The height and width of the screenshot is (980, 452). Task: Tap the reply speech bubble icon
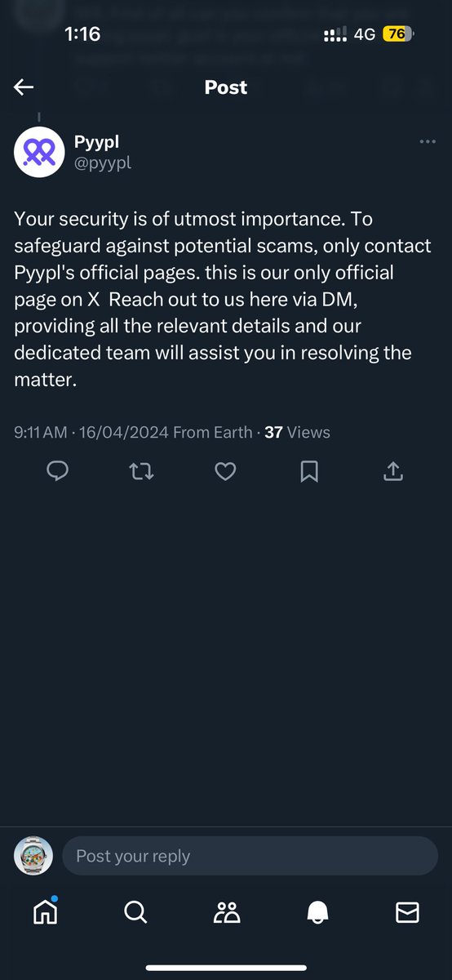57,471
